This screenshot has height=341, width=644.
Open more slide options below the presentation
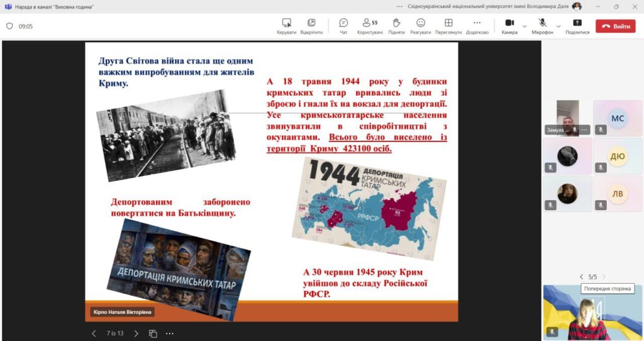pyautogui.click(x=169, y=333)
